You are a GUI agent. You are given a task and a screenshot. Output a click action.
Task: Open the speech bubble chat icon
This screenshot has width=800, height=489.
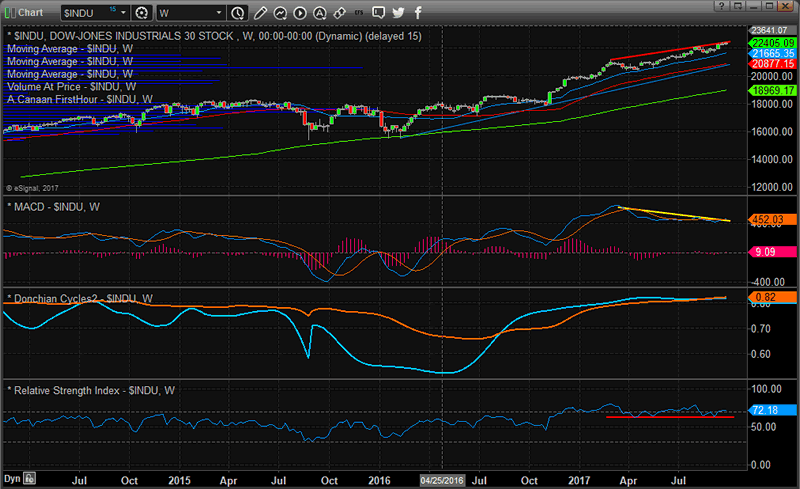[379, 13]
